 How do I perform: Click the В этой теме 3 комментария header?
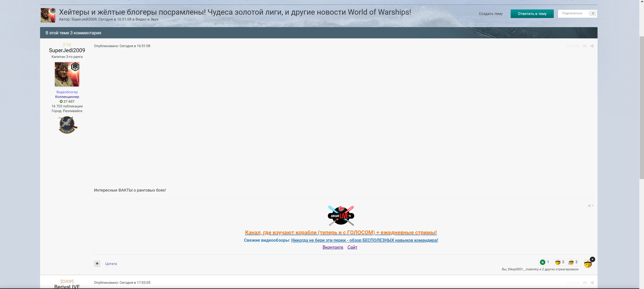click(x=73, y=33)
